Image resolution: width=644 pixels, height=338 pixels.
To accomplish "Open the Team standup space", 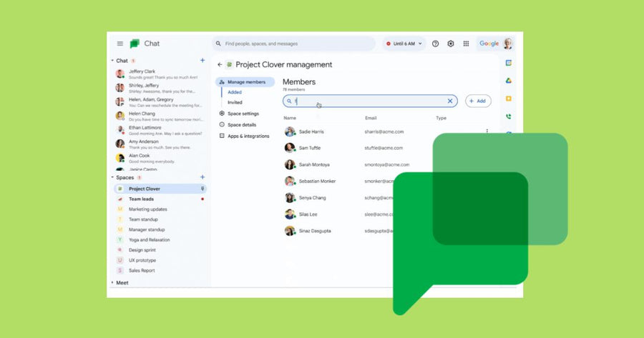I will 160,219.
